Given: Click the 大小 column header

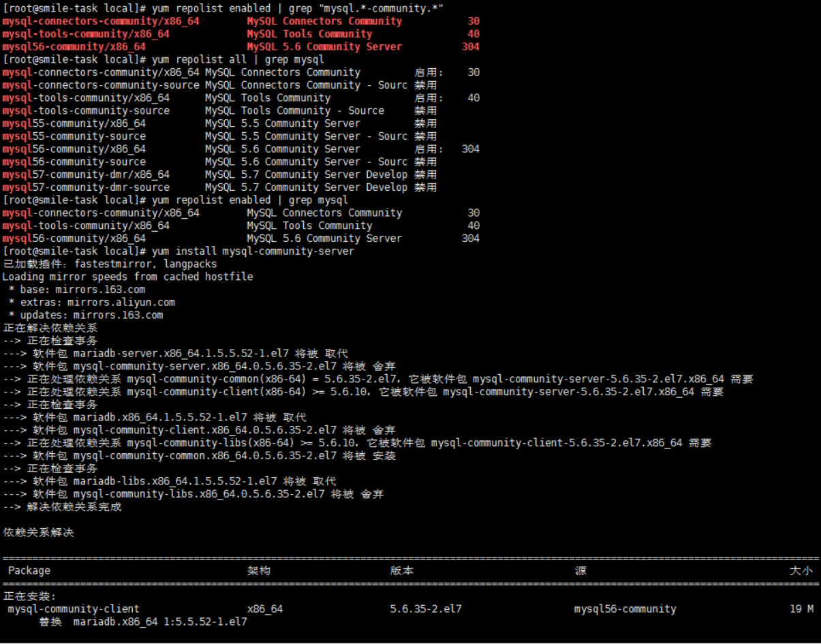Looking at the screenshot, I should coord(801,570).
